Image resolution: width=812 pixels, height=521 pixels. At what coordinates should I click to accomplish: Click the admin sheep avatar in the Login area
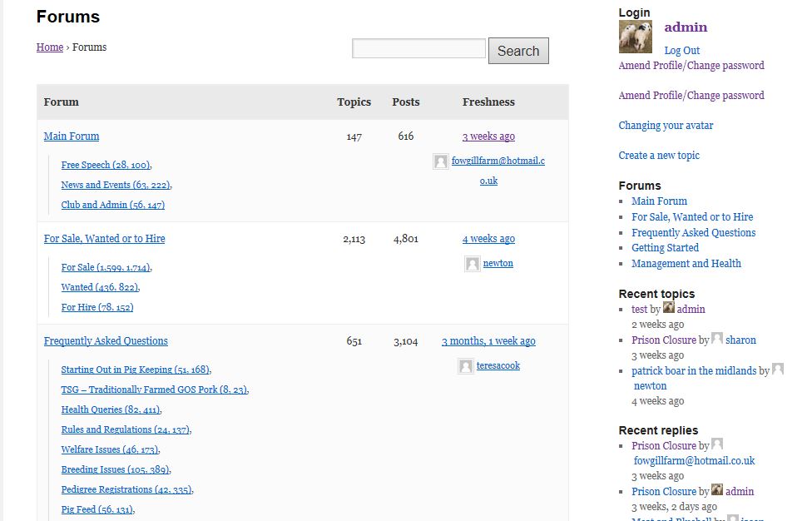(x=635, y=36)
